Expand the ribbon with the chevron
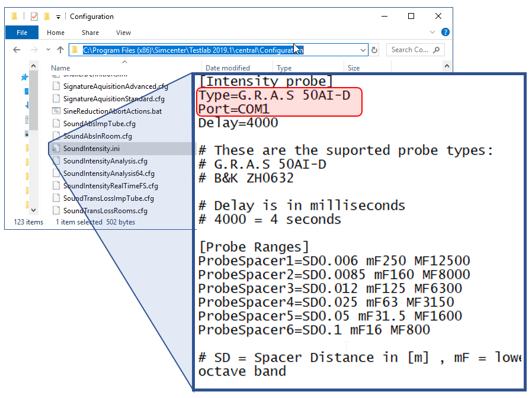Image resolution: width=532 pixels, height=398 pixels. click(432, 32)
